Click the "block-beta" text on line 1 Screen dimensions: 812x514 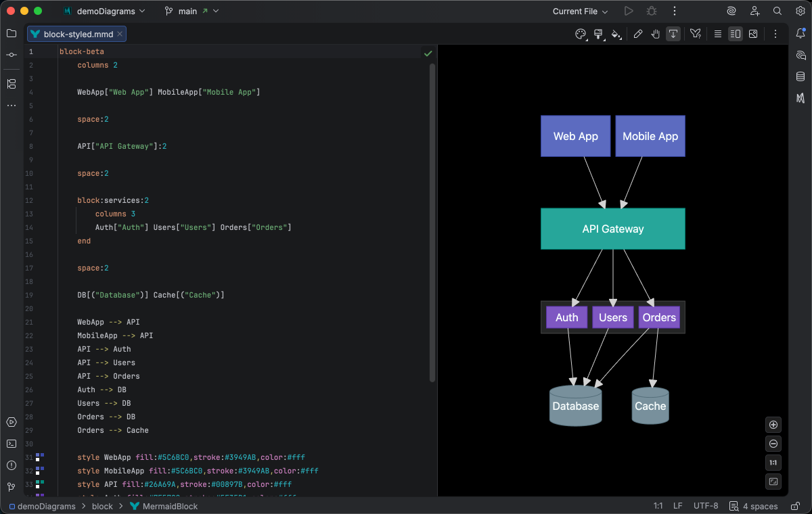pos(82,51)
